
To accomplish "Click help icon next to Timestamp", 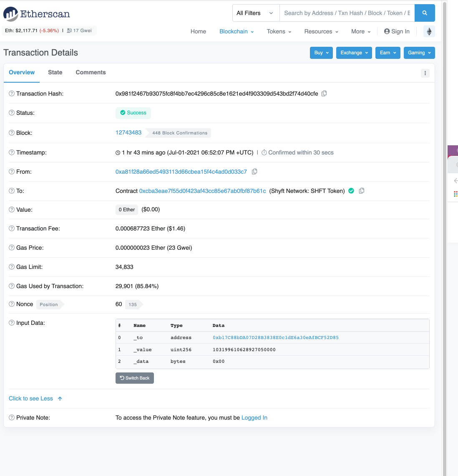I will [x=12, y=152].
